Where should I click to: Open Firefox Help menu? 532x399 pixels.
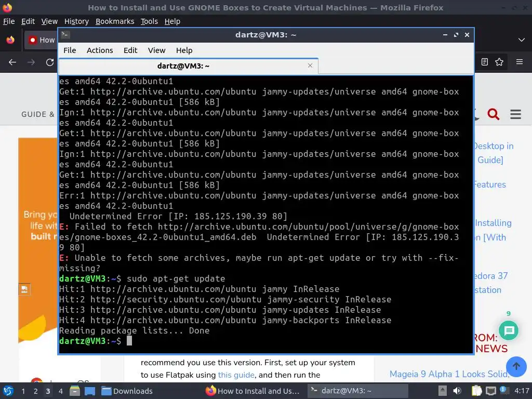pyautogui.click(x=172, y=21)
